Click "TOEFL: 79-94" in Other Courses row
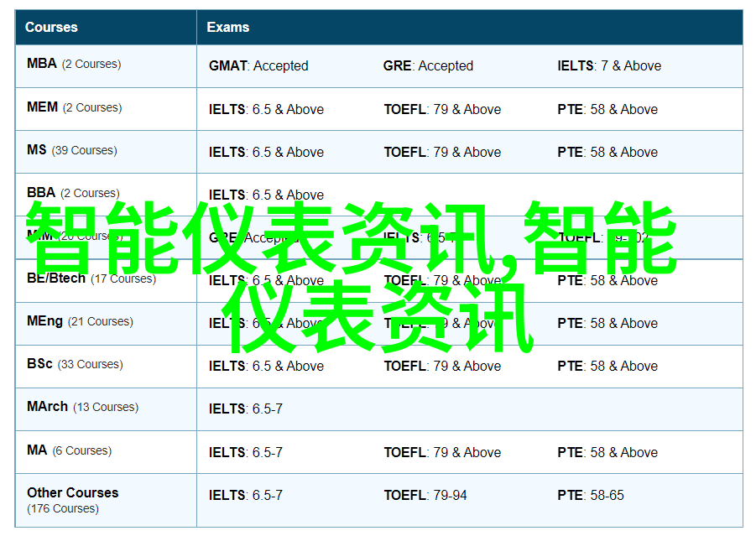Viewport: 756px width, 536px height. click(425, 496)
